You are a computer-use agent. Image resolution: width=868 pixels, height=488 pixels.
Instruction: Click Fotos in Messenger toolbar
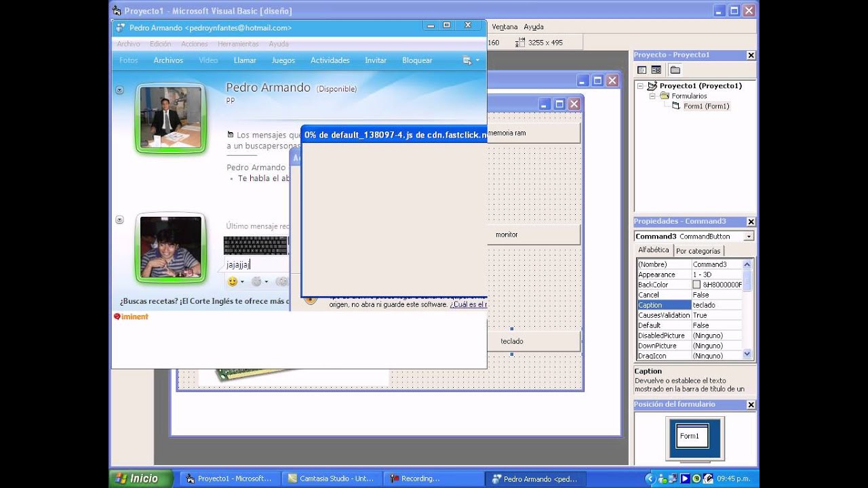(128, 60)
